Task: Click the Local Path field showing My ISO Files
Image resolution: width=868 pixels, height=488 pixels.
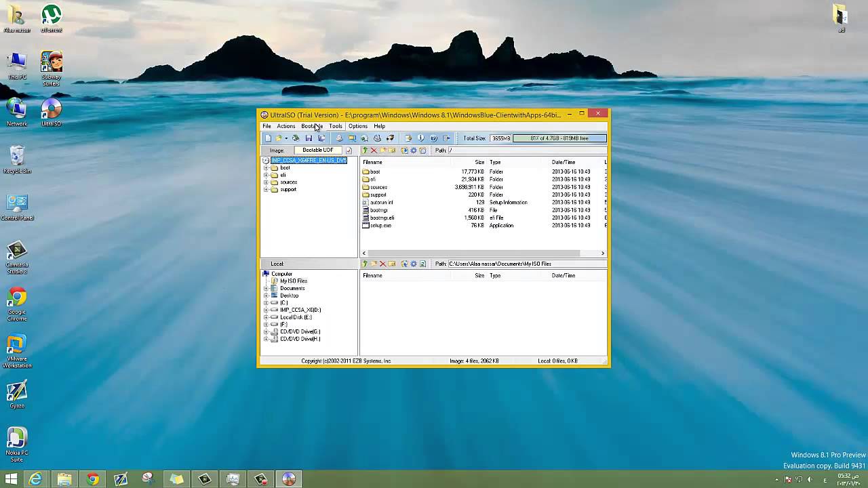Action: (527, 264)
